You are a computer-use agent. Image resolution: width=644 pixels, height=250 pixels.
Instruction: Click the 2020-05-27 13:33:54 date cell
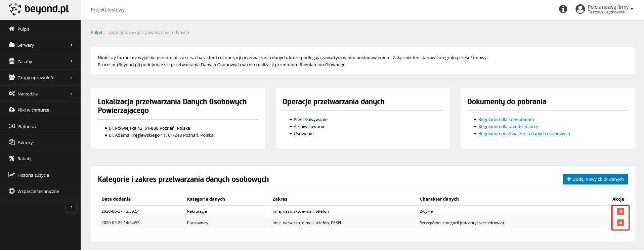pos(120,211)
